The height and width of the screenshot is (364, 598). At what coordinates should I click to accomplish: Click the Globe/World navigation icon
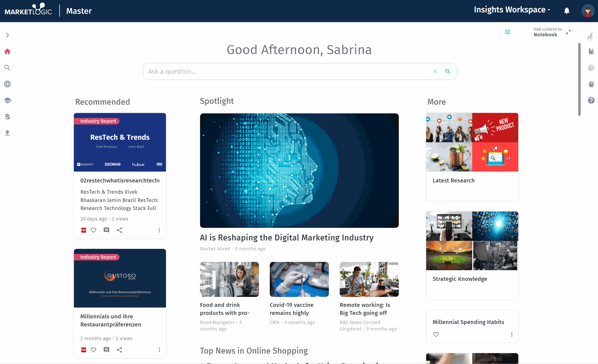(x=8, y=84)
